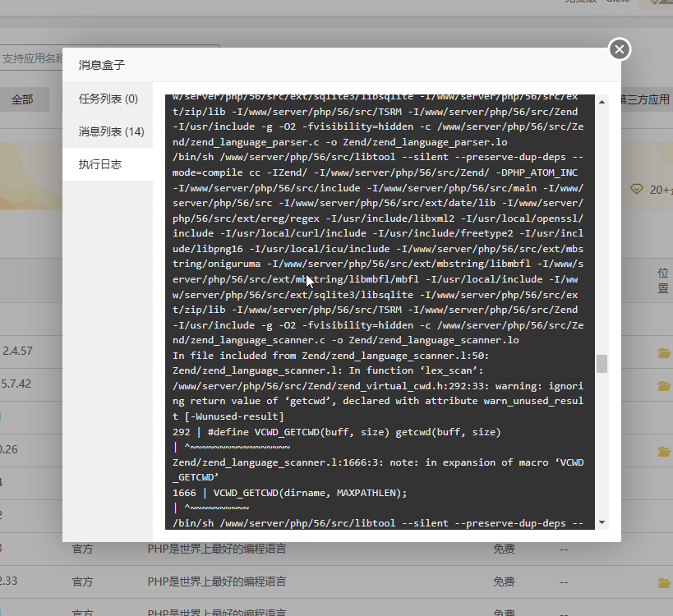This screenshot has height=616, width=673.
Task: Click version text 5.7.42 in background
Action: (16, 384)
